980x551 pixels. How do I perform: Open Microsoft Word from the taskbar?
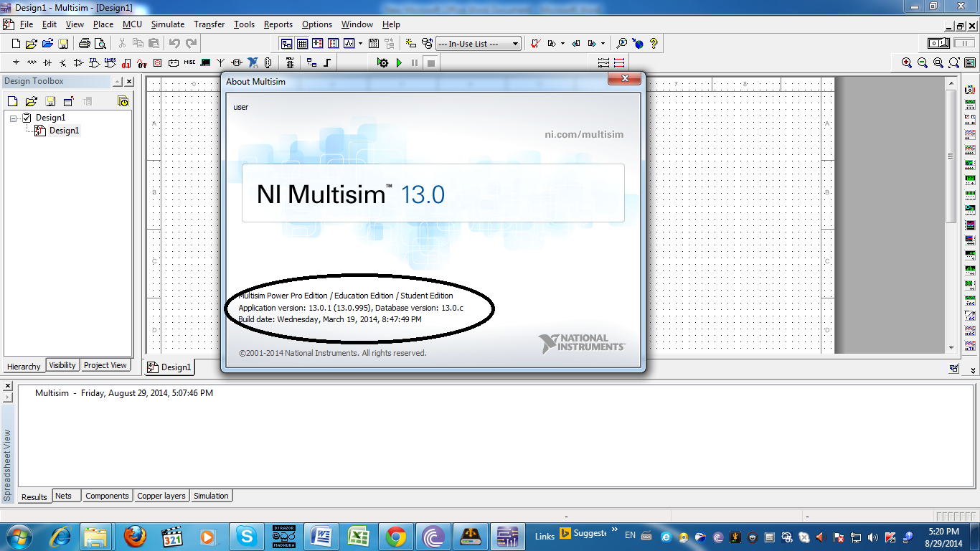point(321,536)
